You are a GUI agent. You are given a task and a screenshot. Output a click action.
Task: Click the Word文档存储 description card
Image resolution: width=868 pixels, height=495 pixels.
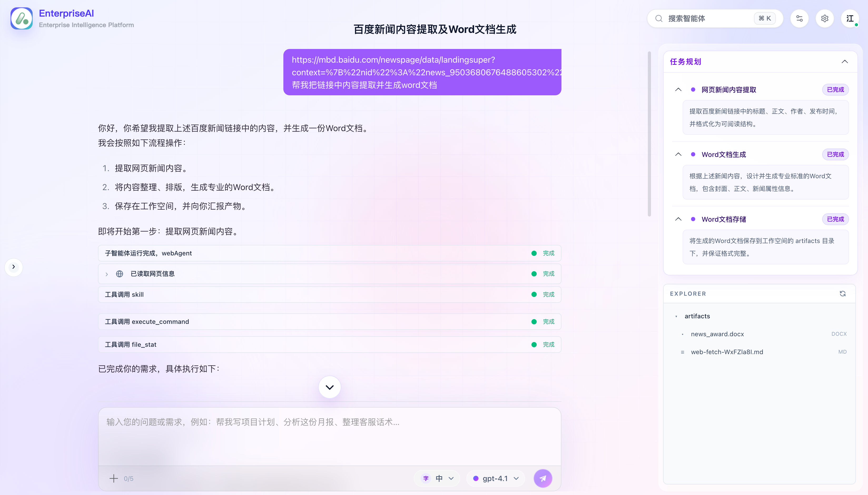click(765, 247)
